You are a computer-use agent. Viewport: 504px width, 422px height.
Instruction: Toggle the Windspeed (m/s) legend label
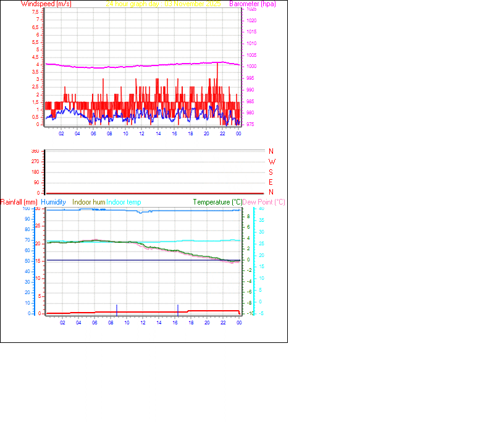click(x=46, y=4)
